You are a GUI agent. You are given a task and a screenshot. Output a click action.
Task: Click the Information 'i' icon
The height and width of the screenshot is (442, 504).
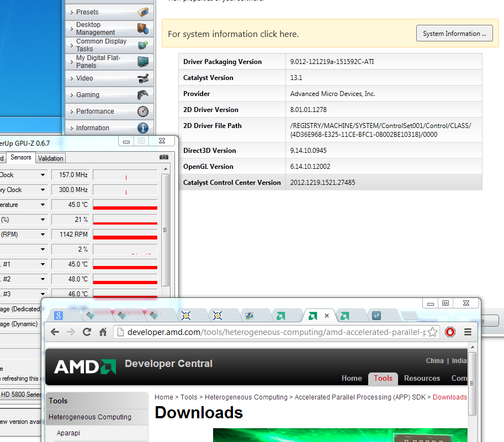[x=143, y=128]
